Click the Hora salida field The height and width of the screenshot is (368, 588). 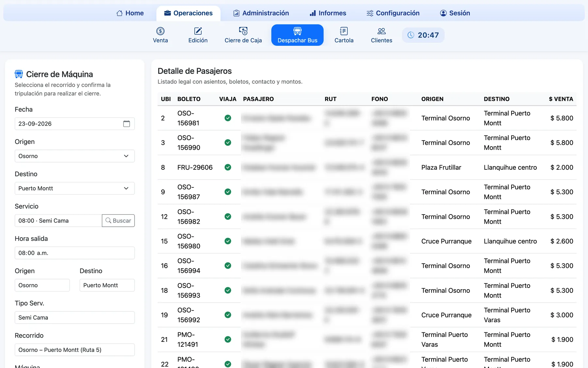click(x=74, y=253)
